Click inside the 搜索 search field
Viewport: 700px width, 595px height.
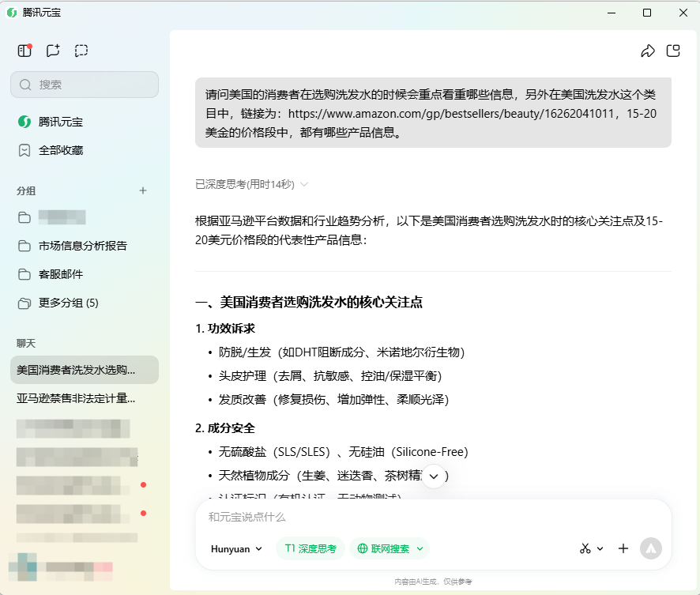point(84,85)
